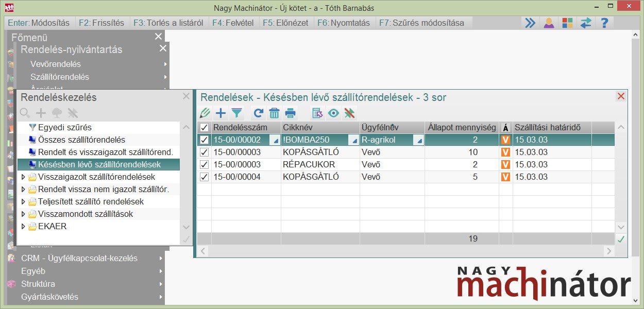Click the green checkmark confirm icon in Rendelések

(x=621, y=239)
